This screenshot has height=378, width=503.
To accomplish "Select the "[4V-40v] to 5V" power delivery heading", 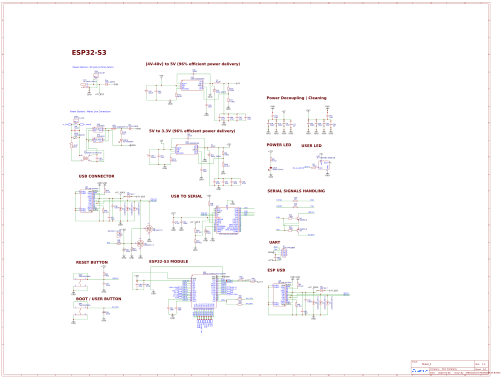I will [193, 64].
